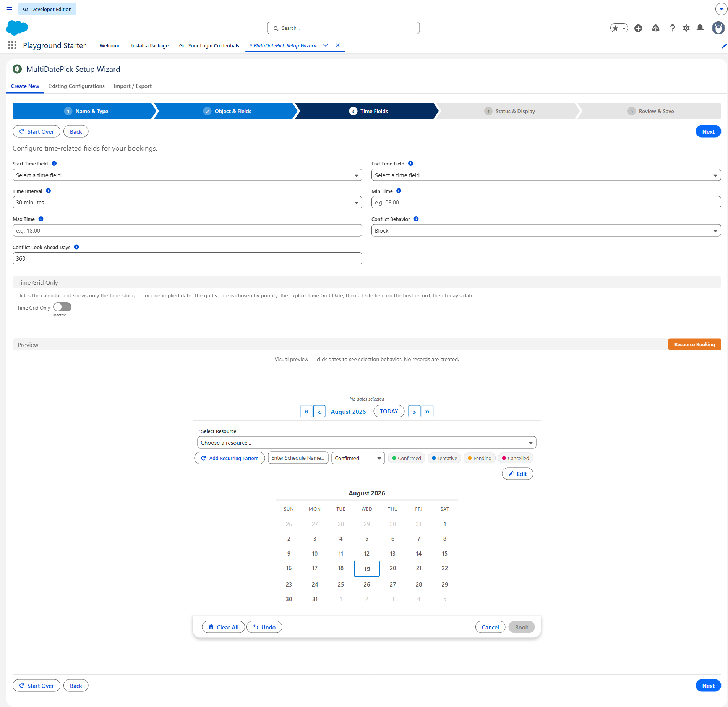Click the MultiDatePick Setup Wizard gear logo
Image resolution: width=728 pixels, height=707 pixels.
[x=17, y=69]
